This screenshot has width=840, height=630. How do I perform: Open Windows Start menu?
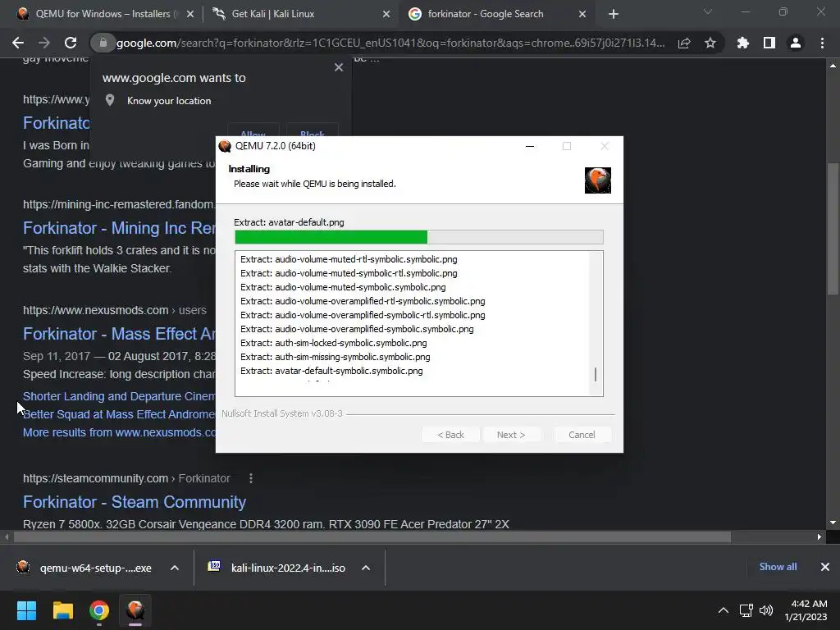click(x=26, y=610)
